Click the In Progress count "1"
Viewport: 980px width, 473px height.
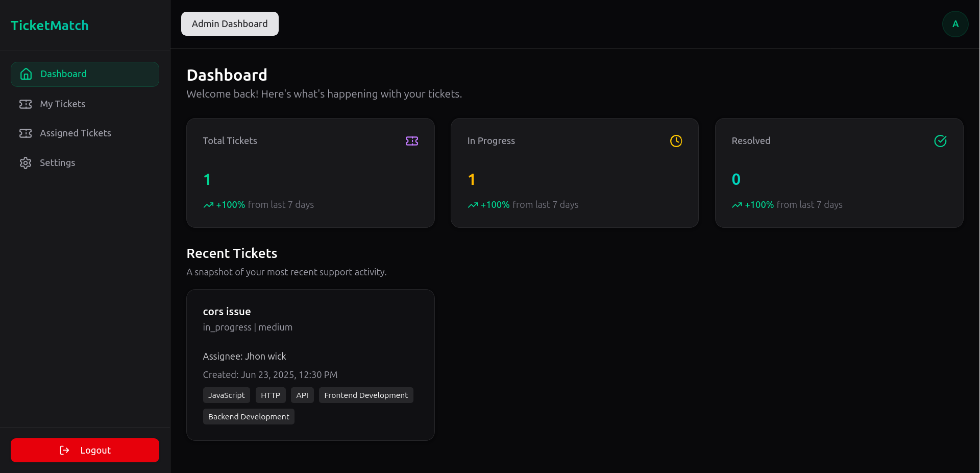click(x=472, y=179)
